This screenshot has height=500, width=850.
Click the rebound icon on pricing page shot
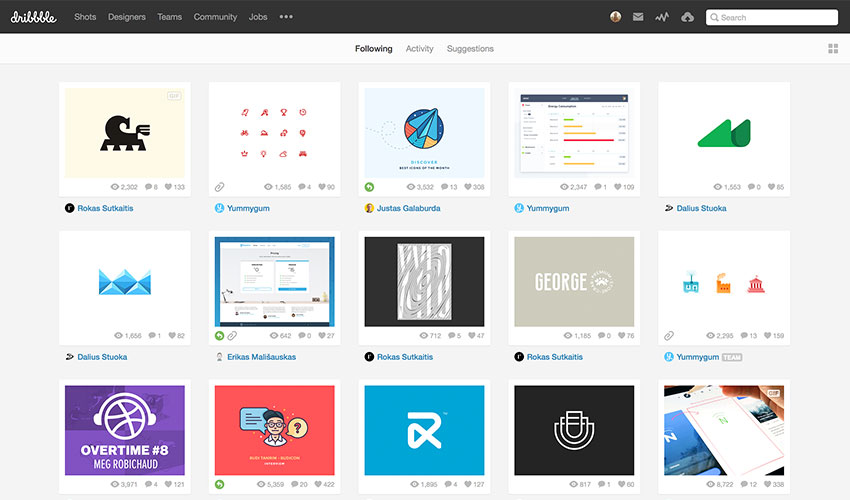[220, 336]
